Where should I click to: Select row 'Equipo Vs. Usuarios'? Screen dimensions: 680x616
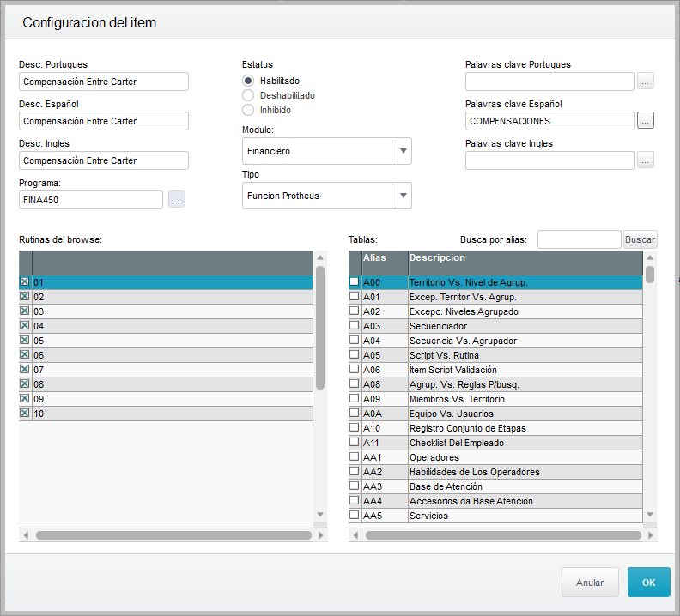495,414
